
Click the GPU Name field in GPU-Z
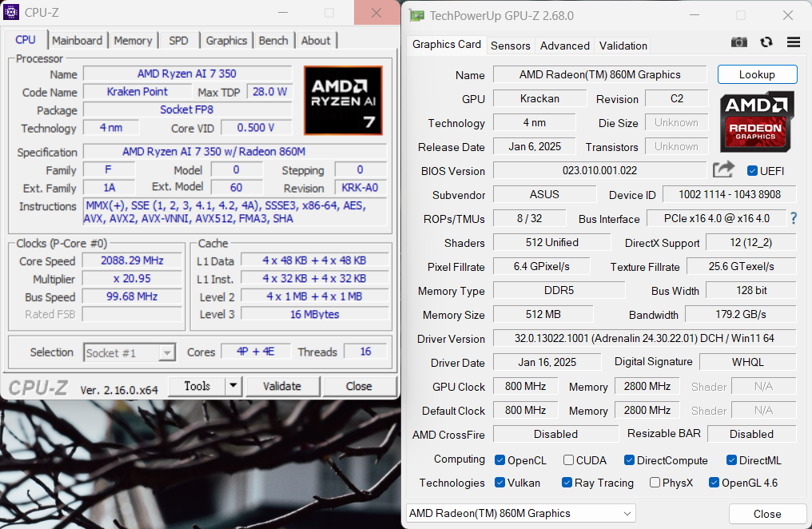click(599, 74)
